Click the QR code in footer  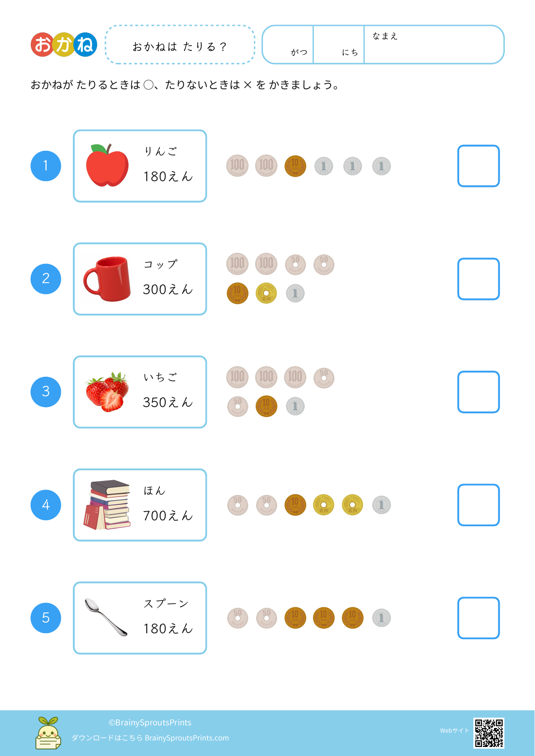click(488, 733)
